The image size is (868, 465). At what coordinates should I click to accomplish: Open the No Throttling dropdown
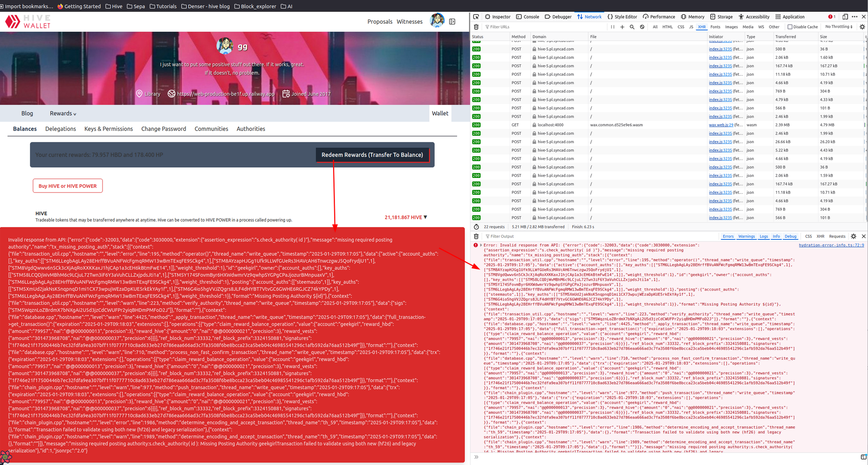tap(838, 27)
